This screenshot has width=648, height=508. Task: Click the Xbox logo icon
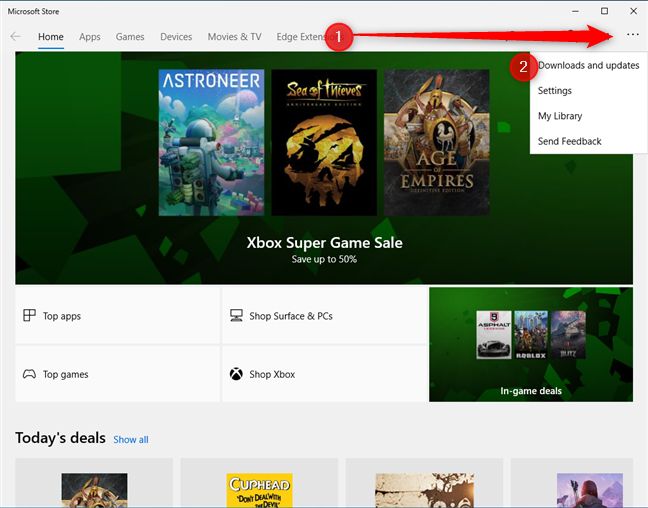click(236, 374)
